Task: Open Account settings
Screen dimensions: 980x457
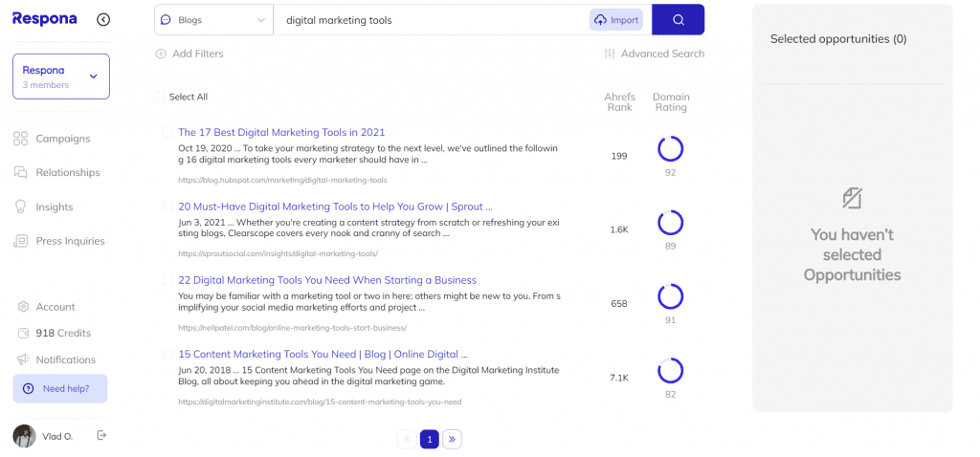Action: 55,307
